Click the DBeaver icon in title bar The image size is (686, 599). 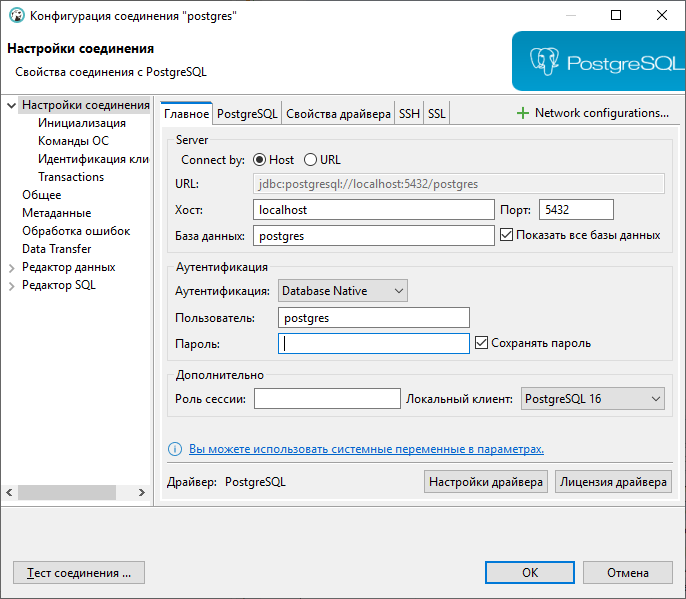(x=17, y=15)
